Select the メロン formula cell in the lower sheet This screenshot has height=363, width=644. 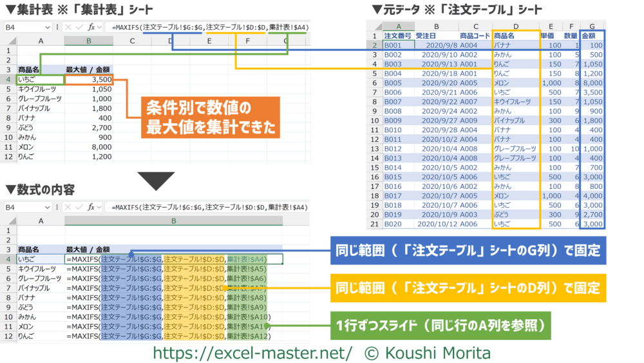coord(173,327)
